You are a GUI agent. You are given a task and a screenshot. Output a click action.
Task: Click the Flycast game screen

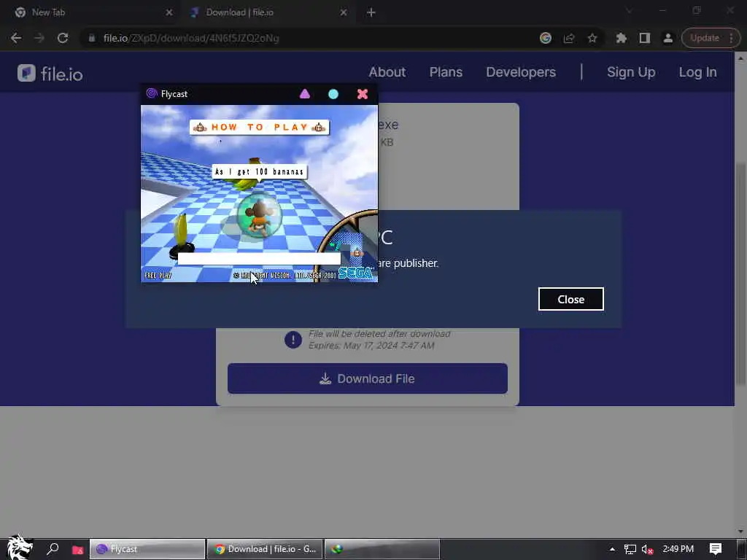pyautogui.click(x=259, y=193)
